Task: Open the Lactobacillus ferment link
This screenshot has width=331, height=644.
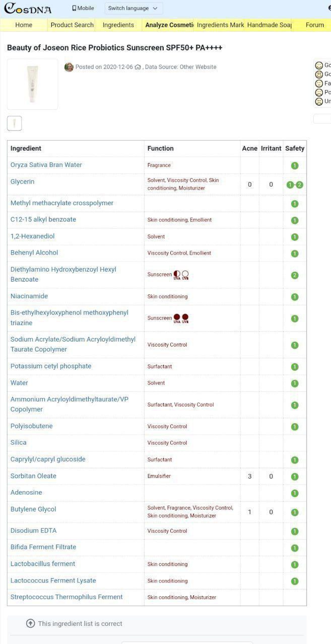Action: pyautogui.click(x=43, y=564)
